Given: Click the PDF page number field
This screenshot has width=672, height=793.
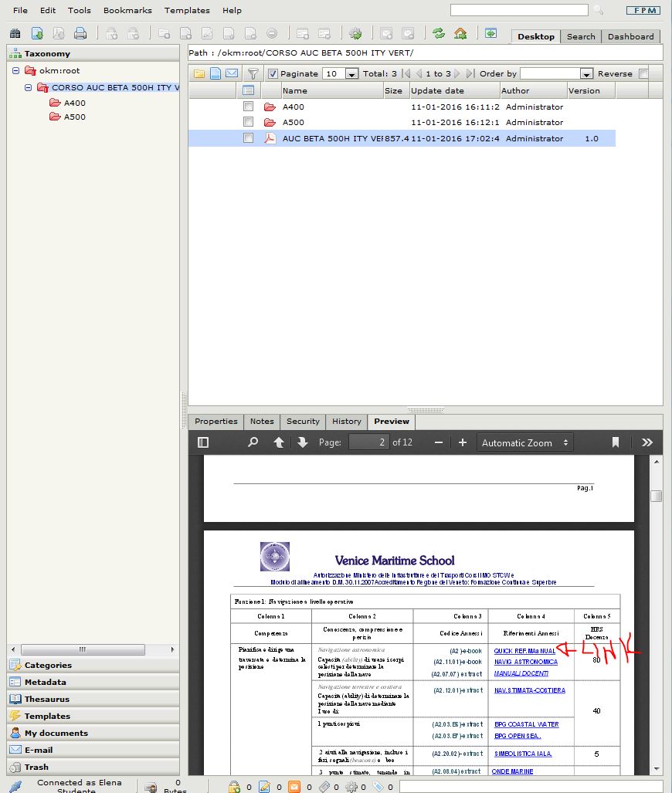Looking at the screenshot, I should click(368, 442).
